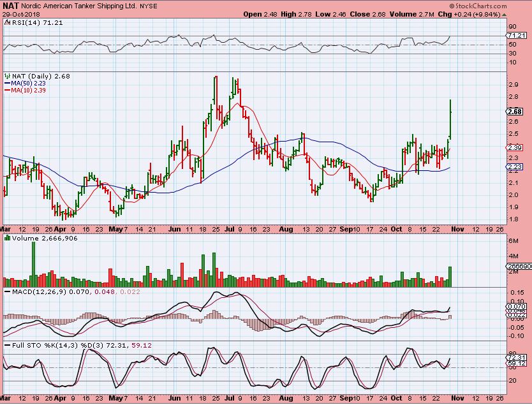Click the tallest green volume bar in mid-March
The height and width of the screenshot is (405, 532).
[33, 265]
